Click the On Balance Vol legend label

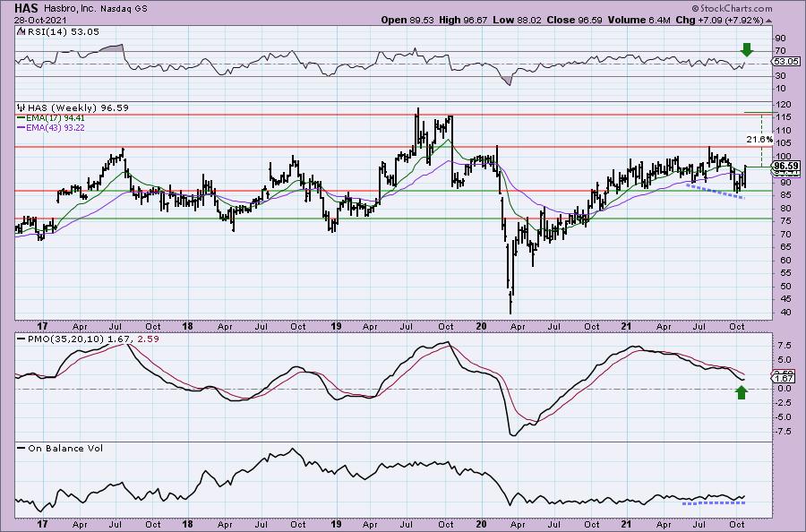coord(65,448)
